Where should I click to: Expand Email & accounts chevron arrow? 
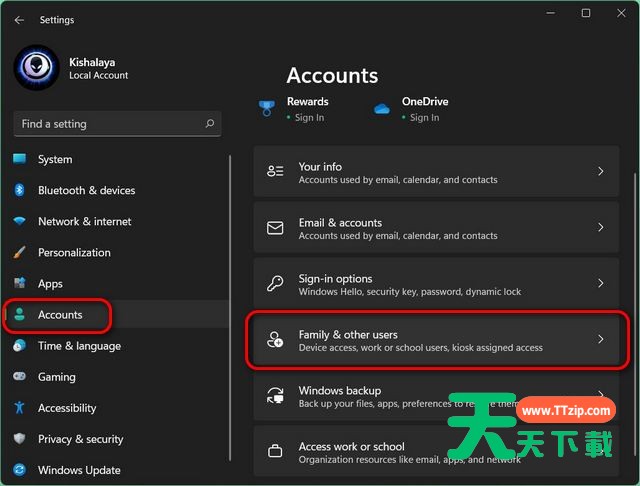click(x=600, y=228)
